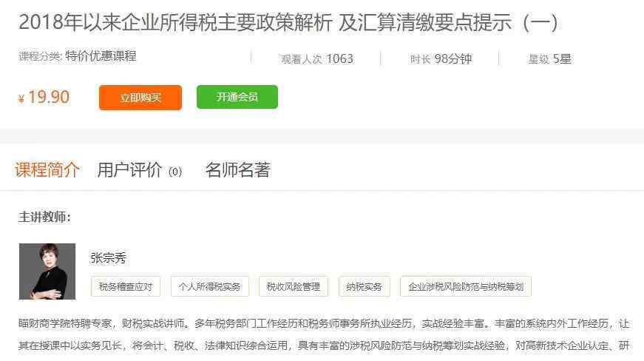644x361 pixels.
Task: Select the 税务稽查应对 tag
Action: (126, 287)
